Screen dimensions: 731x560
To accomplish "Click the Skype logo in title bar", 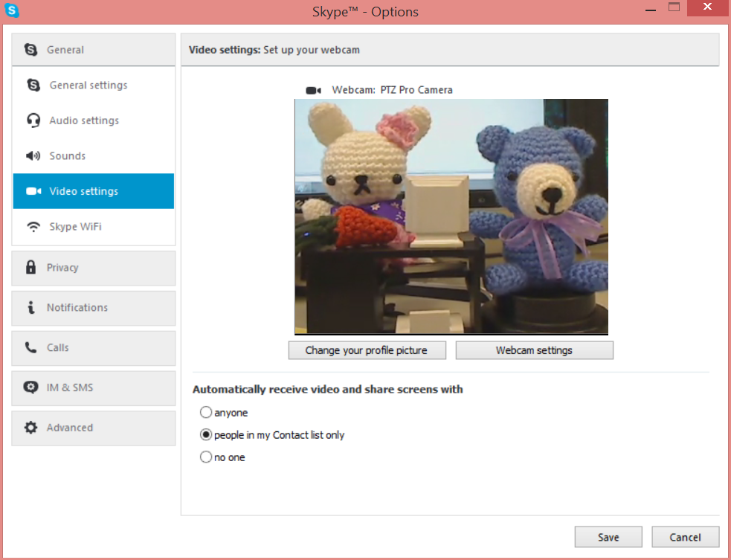I will click(x=12, y=10).
